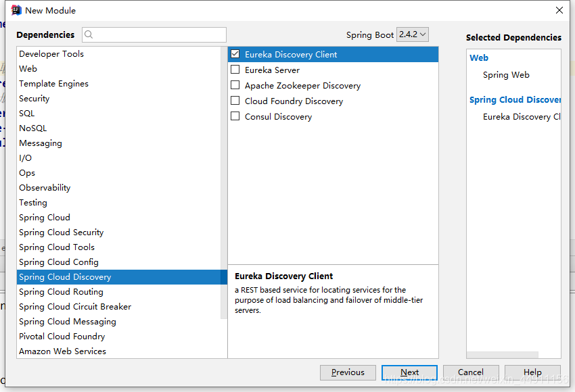575x392 pixels.
Task: Close the New Module dialog
Action: (559, 10)
